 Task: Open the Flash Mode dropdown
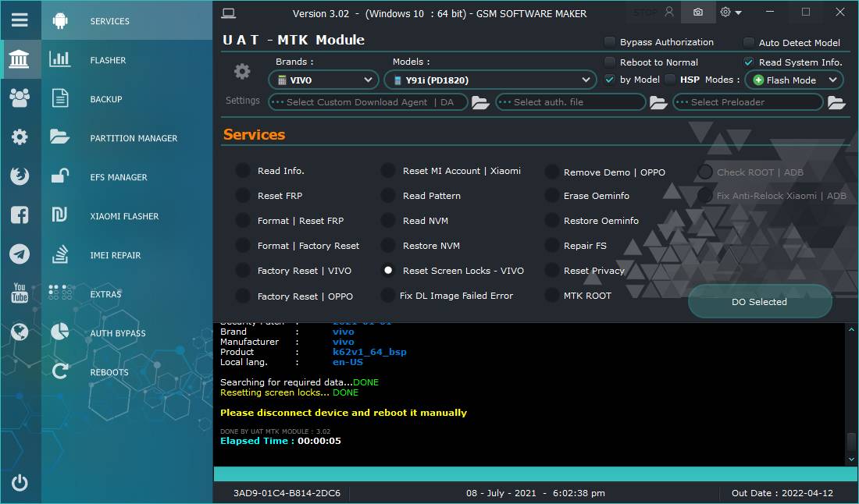point(794,80)
